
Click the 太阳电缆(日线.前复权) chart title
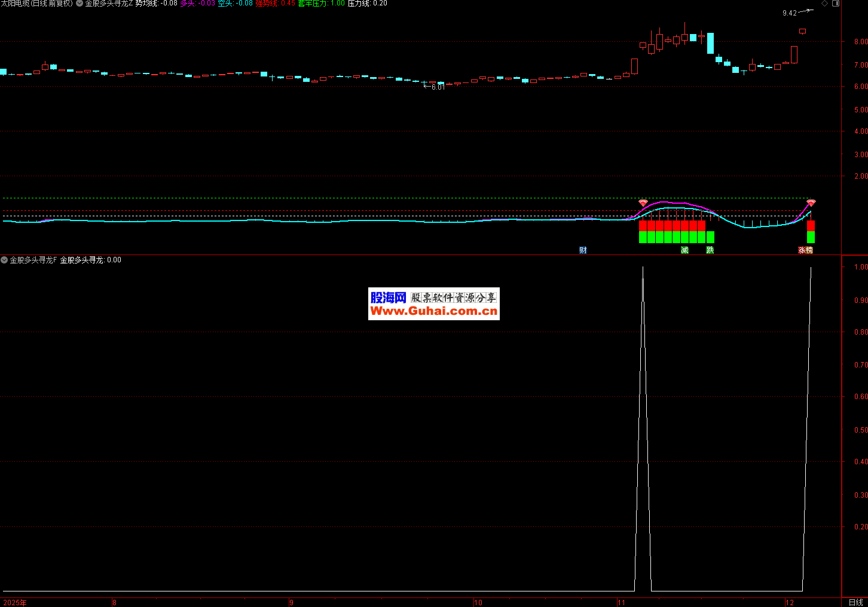36,4
